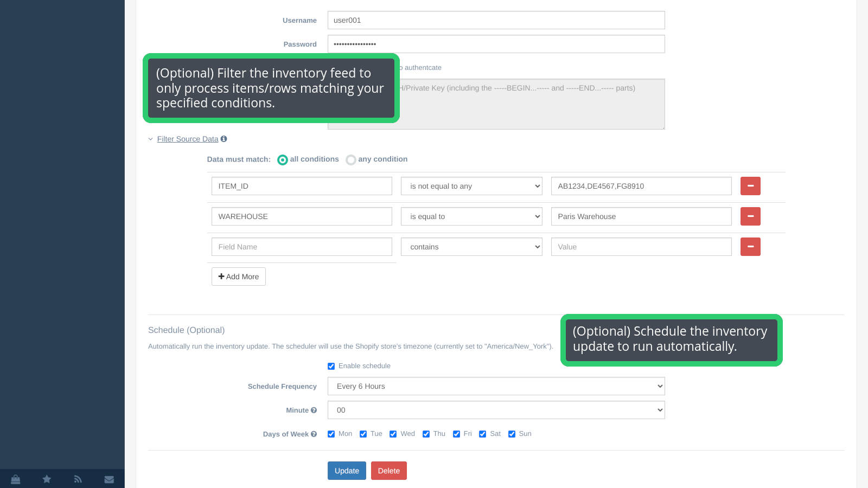Uncheck the Enable schedule checkbox

pos(331,365)
